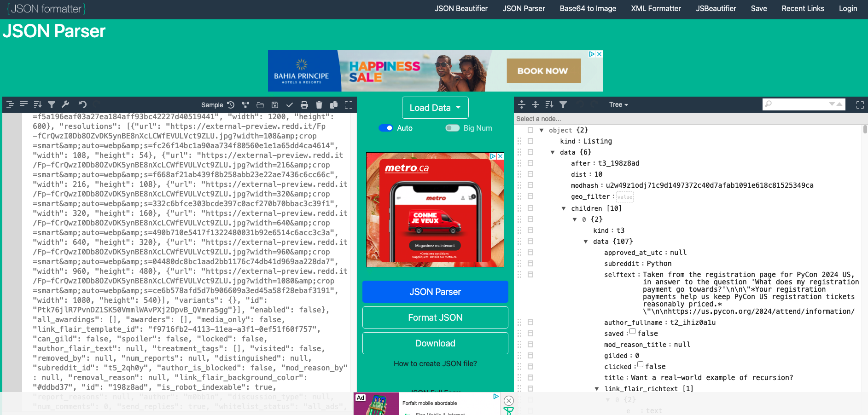Delete editor contents using the trash icon
The width and height of the screenshot is (868, 415).
(319, 104)
